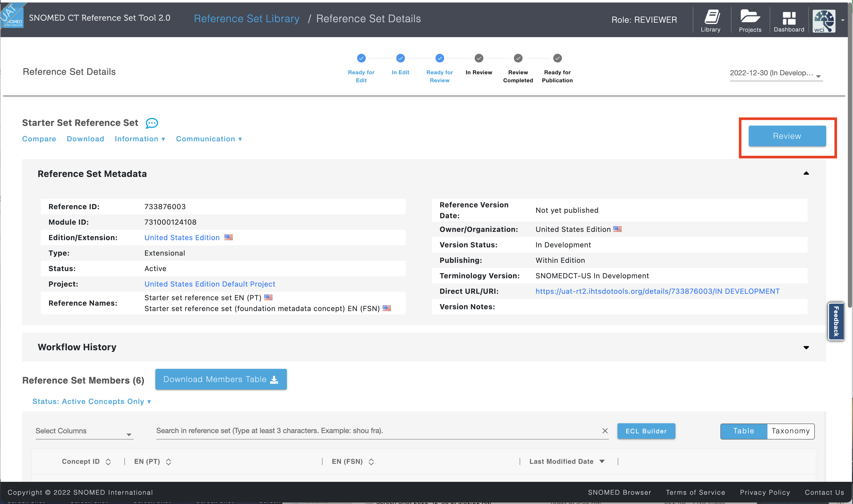The image size is (853, 504).
Task: Open ECL Builder
Action: tap(646, 431)
